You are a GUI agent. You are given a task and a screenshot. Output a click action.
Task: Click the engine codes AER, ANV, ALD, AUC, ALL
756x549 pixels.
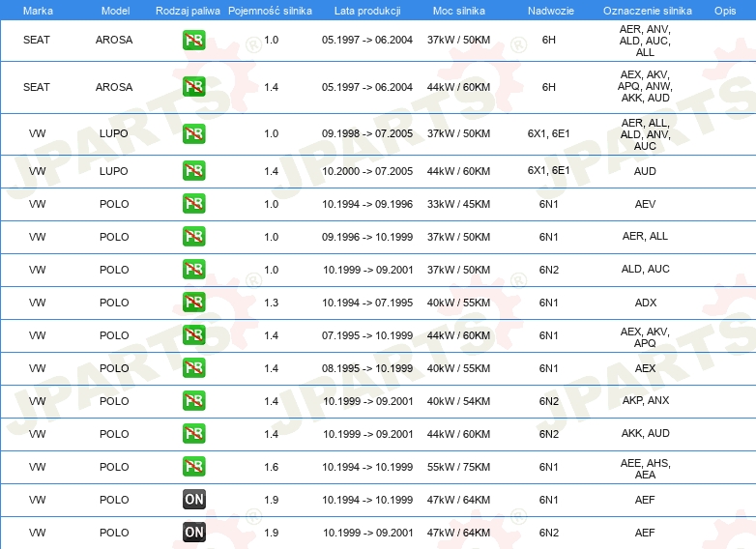[x=645, y=41]
